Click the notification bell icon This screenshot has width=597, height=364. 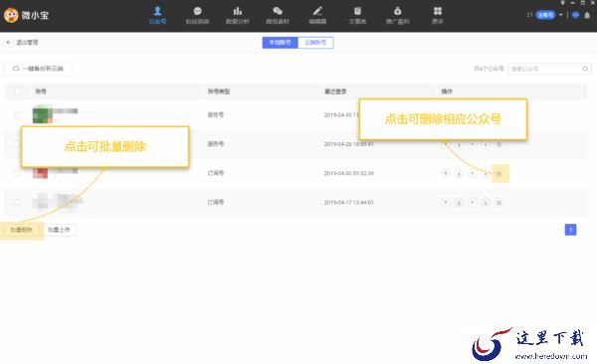coord(587,15)
